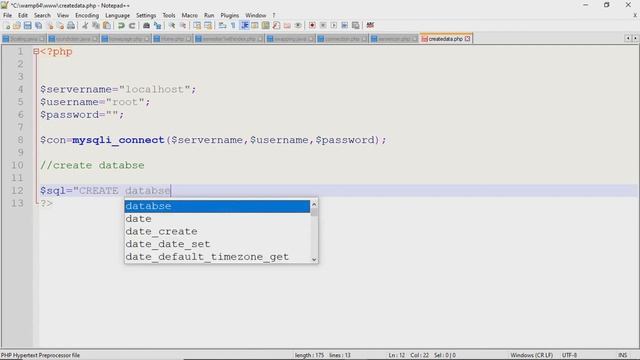Open the Function List panel icon
The height and width of the screenshot is (360, 640).
(276, 26)
